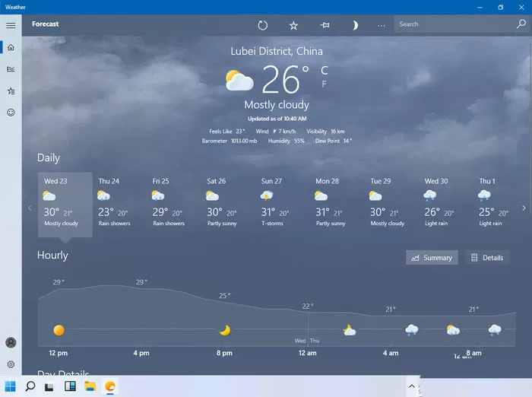Show next days with right chevron
This screenshot has height=397, width=532.
point(524,208)
